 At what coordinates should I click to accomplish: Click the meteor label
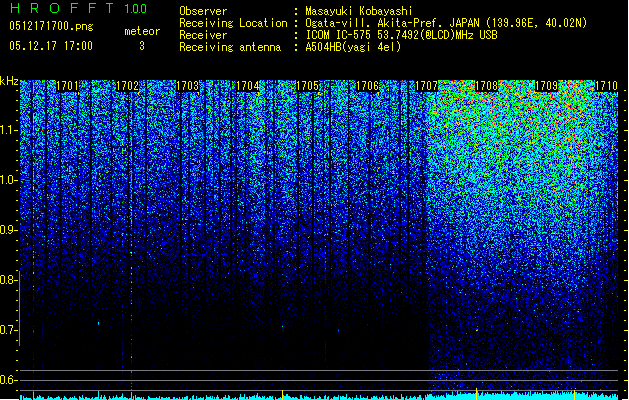(x=142, y=31)
